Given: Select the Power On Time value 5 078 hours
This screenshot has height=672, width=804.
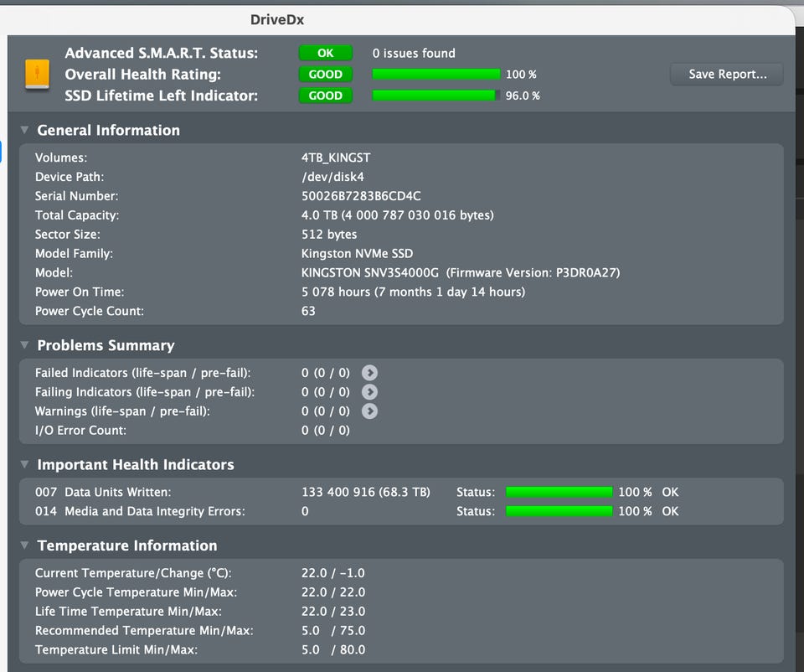Looking at the screenshot, I should tap(413, 292).
